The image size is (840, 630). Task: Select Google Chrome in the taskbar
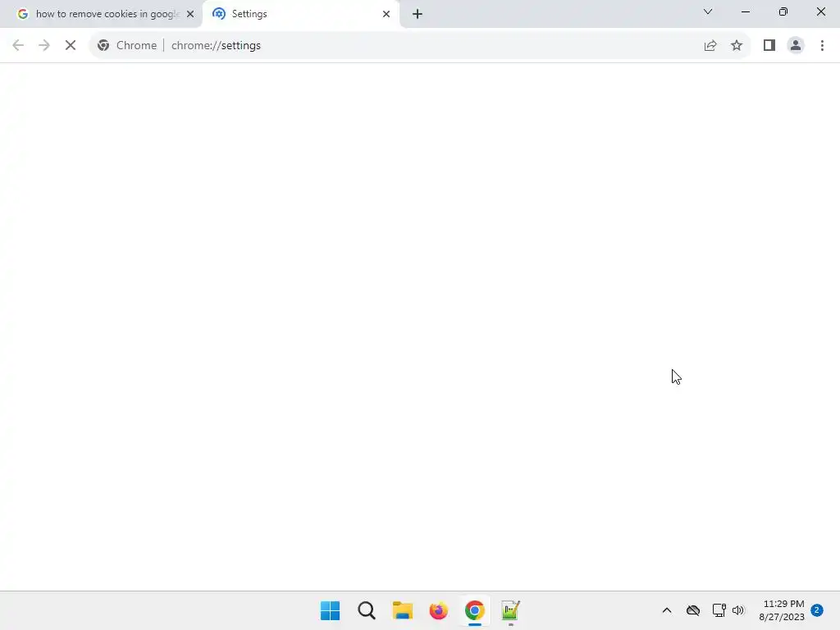[475, 610]
